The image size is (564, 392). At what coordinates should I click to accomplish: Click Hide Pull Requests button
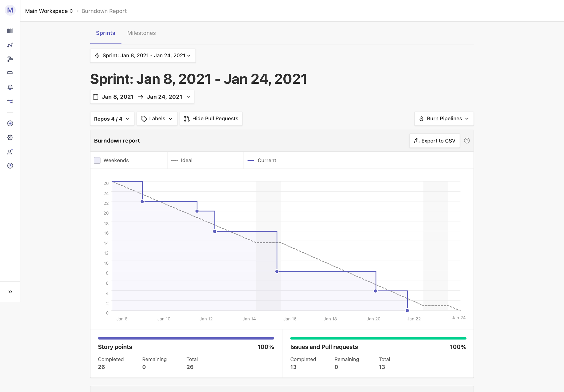211,119
